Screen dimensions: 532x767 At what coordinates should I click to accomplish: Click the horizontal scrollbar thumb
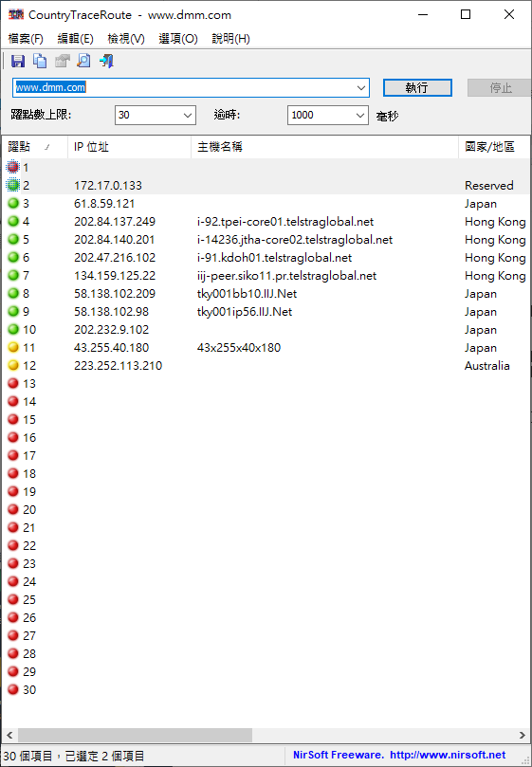click(x=135, y=735)
